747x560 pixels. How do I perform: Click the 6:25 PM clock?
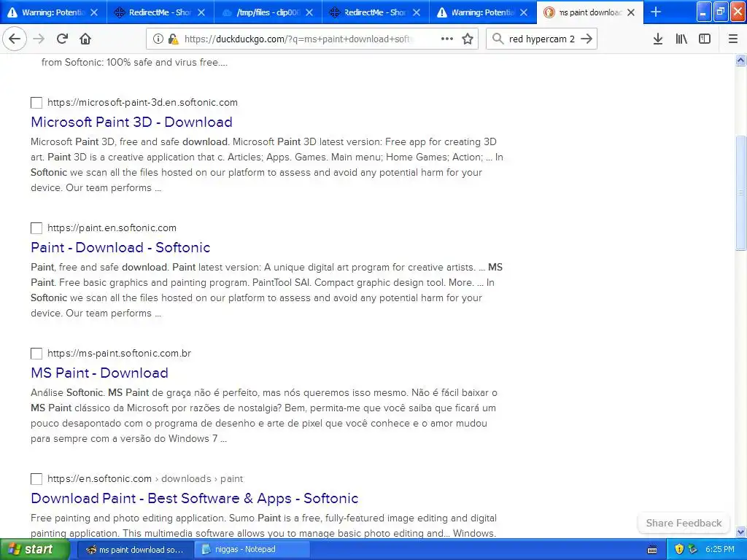tap(719, 550)
